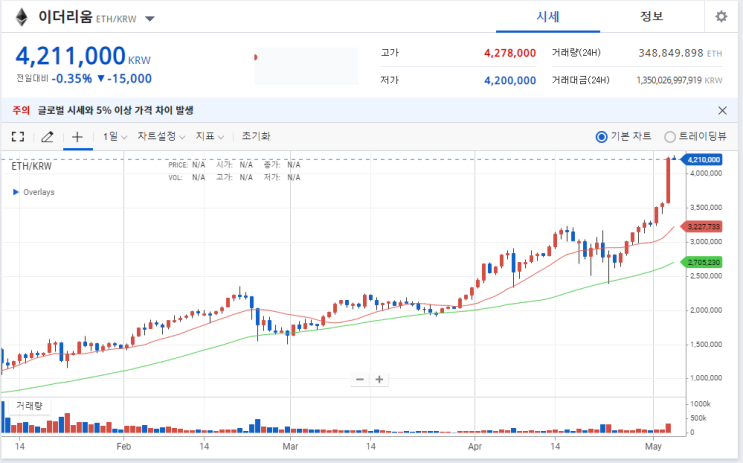This screenshot has width=743, height=463.
Task: Click the Apr date axis label
Action: pos(475,446)
